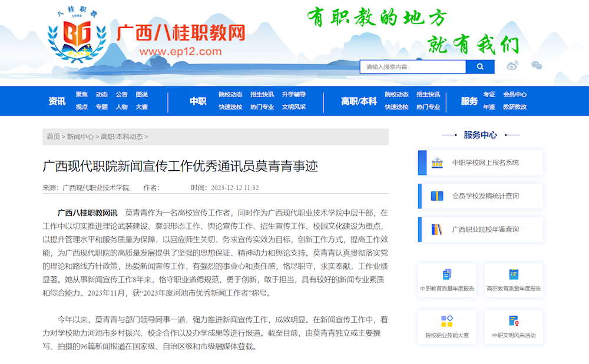Open 院校职业技能大赛 tile
This screenshot has height=364, width=589.
point(447,326)
